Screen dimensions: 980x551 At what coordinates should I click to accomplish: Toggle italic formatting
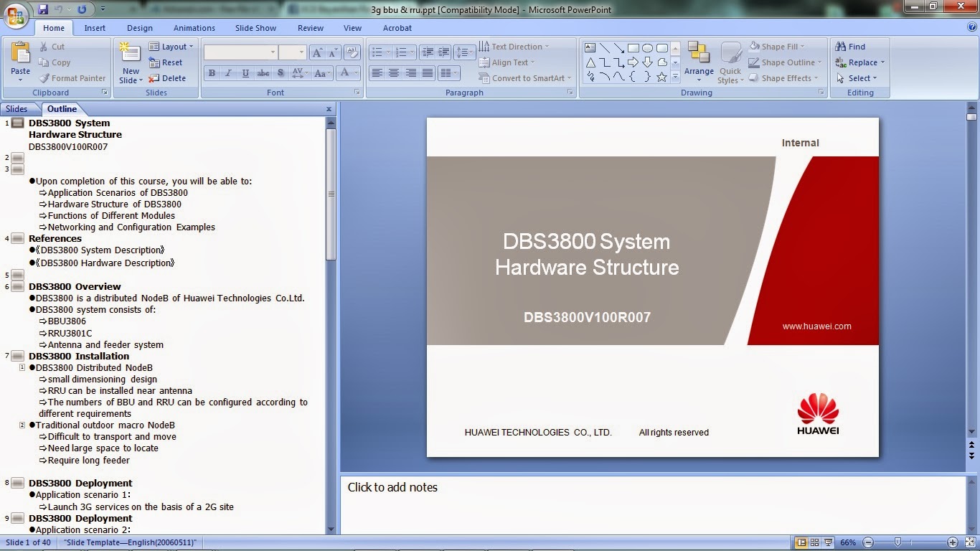tap(228, 72)
